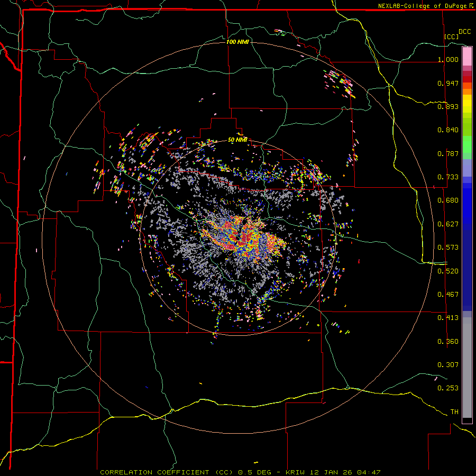Viewport: 476px width, 476px height.
Task: Click the pink segment of the color bar
Action: click(x=467, y=56)
